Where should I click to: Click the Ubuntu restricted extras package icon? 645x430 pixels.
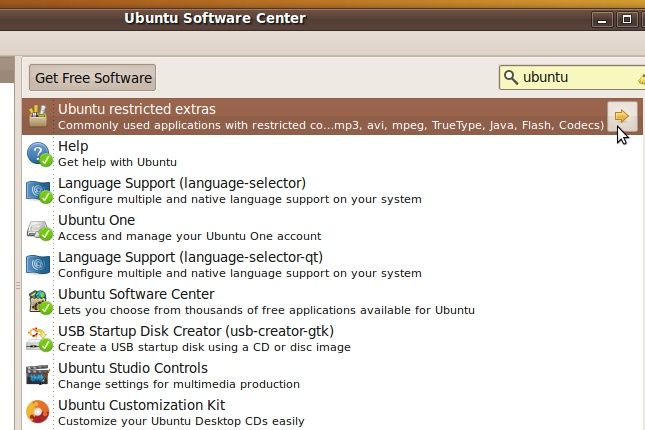(38, 116)
